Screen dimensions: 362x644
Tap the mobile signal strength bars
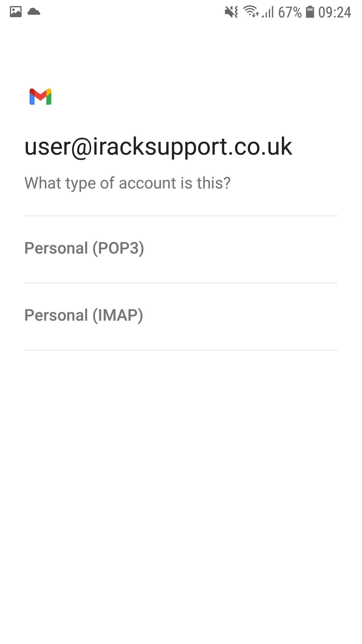point(268,12)
